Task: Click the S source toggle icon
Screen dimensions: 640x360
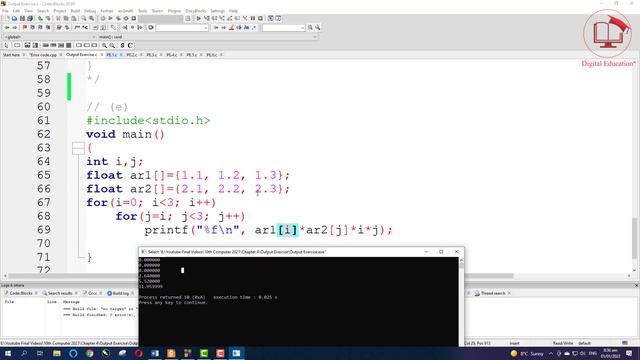Action: (122, 45)
